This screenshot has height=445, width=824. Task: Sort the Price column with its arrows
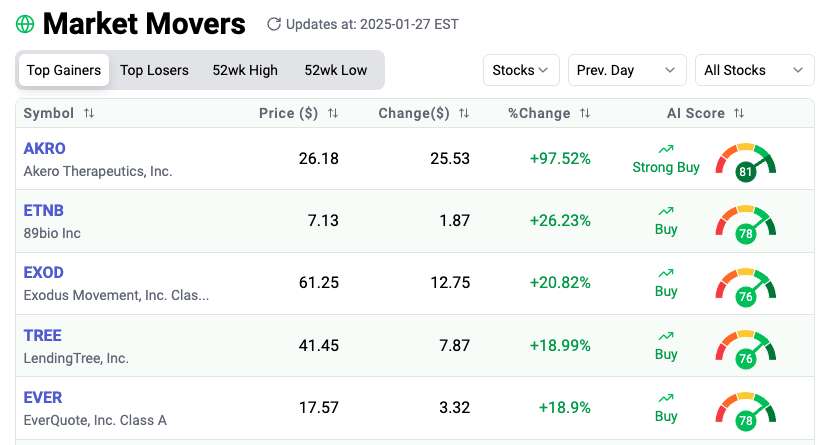(333, 114)
